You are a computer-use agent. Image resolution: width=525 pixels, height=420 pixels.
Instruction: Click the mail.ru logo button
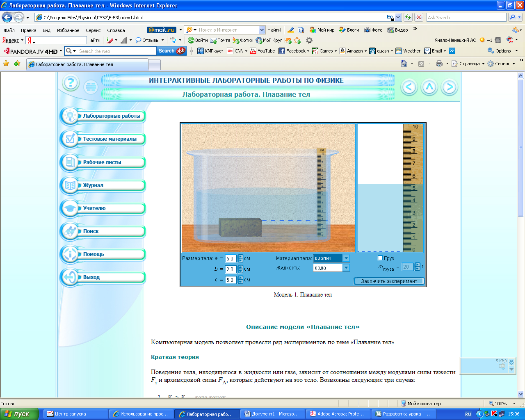point(162,30)
